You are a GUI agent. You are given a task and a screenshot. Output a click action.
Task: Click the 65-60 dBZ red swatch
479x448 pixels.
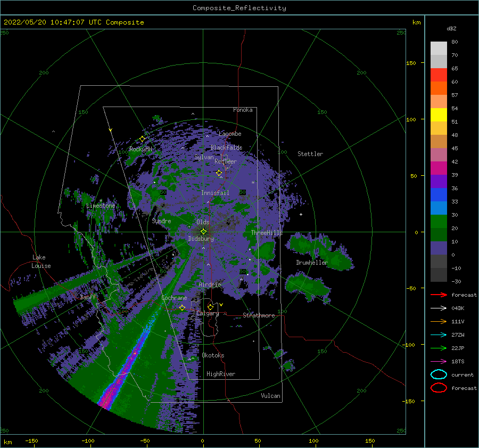pyautogui.click(x=439, y=75)
